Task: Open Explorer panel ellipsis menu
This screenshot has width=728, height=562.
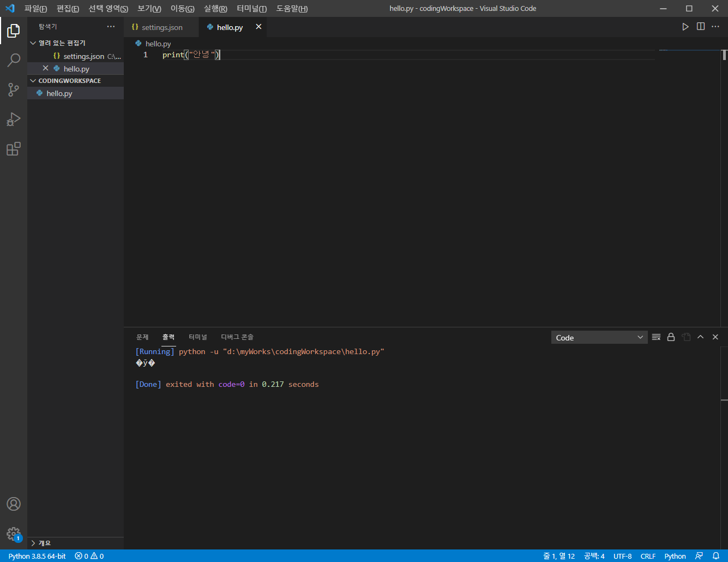Action: [111, 26]
